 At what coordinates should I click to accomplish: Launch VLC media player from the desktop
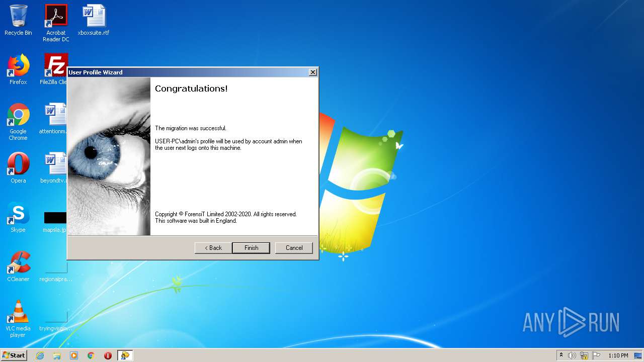[18, 319]
